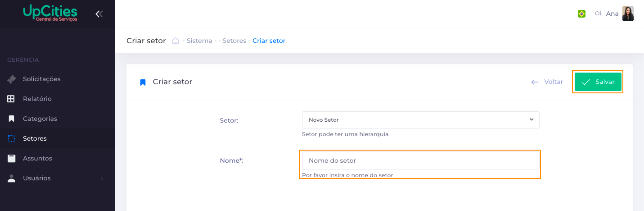Image resolution: width=644 pixels, height=211 pixels.
Task: Open the Solicitações menu item
Action: 58,79
